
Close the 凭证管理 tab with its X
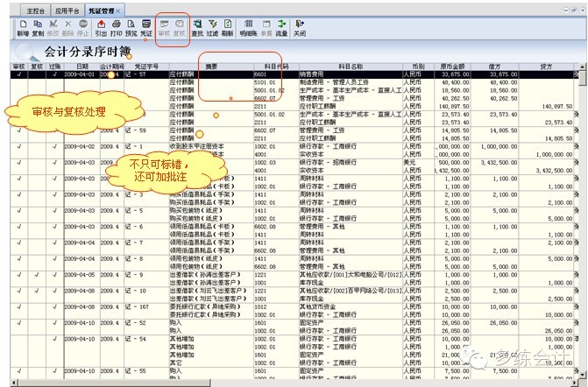tap(118, 11)
